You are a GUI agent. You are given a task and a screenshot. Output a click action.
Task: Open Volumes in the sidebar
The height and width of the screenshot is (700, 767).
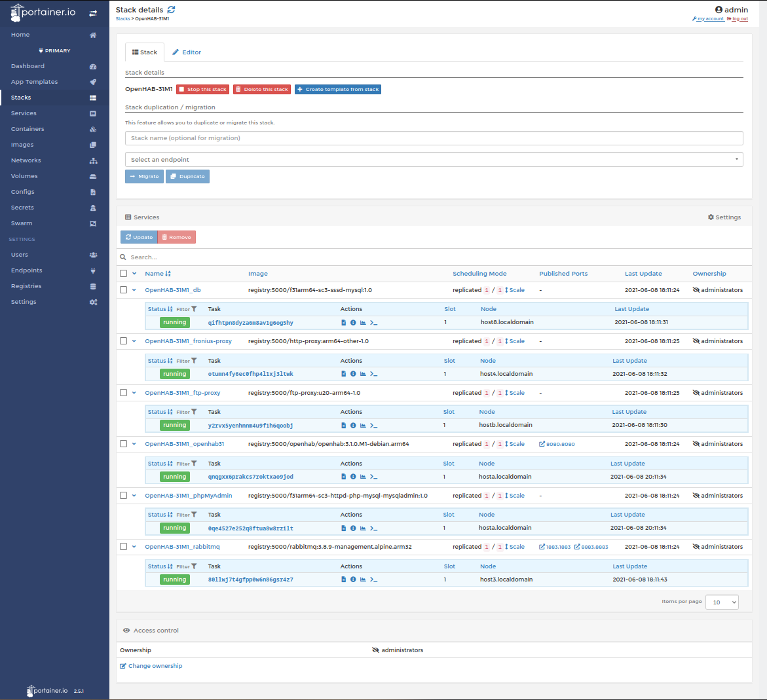click(x=54, y=176)
